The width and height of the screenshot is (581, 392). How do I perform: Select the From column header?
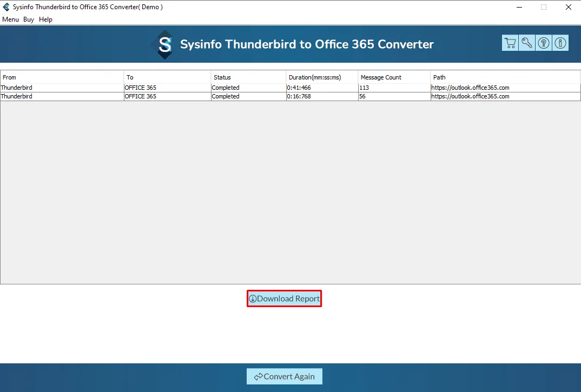62,77
